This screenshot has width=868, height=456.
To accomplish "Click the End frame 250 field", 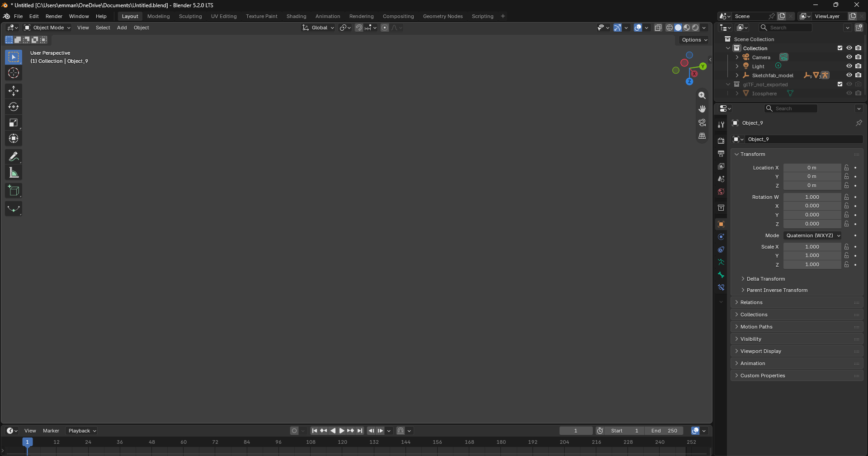I will tap(664, 431).
